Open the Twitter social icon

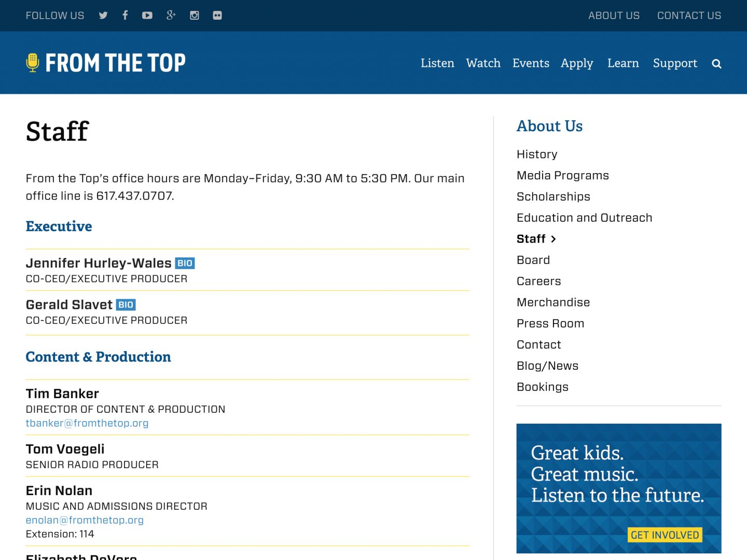(x=103, y=16)
